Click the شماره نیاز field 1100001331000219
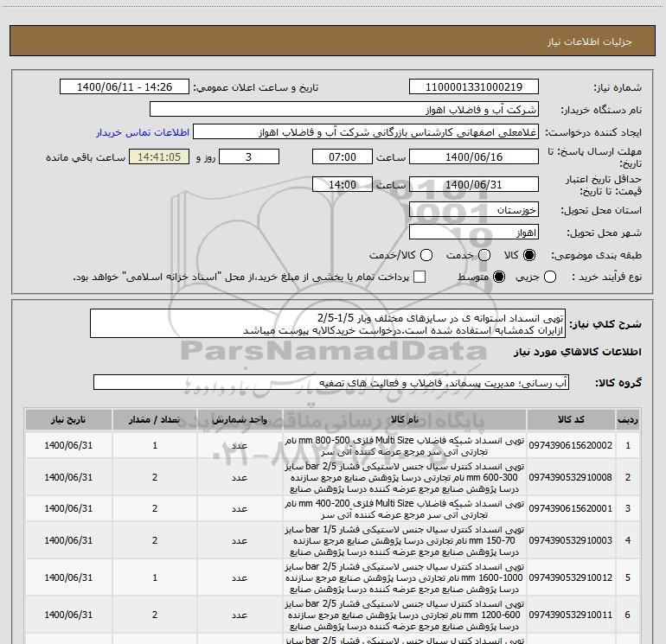Image resolution: width=666 pixels, height=644 pixels. [474, 87]
